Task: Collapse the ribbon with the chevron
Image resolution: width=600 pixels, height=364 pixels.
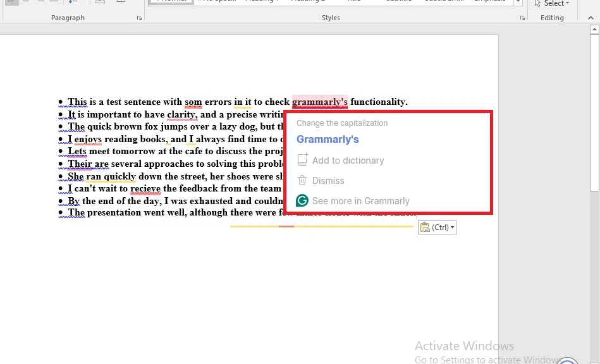Action: click(591, 18)
